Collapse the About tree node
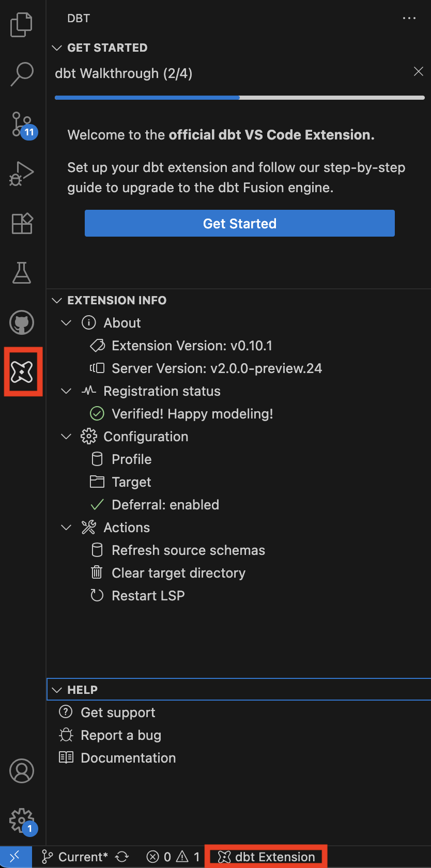 point(66,323)
